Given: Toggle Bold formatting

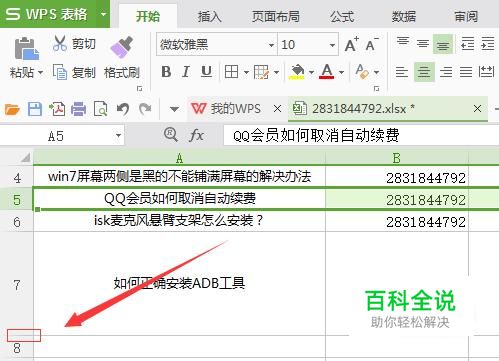Looking at the screenshot, I should click(166, 72).
